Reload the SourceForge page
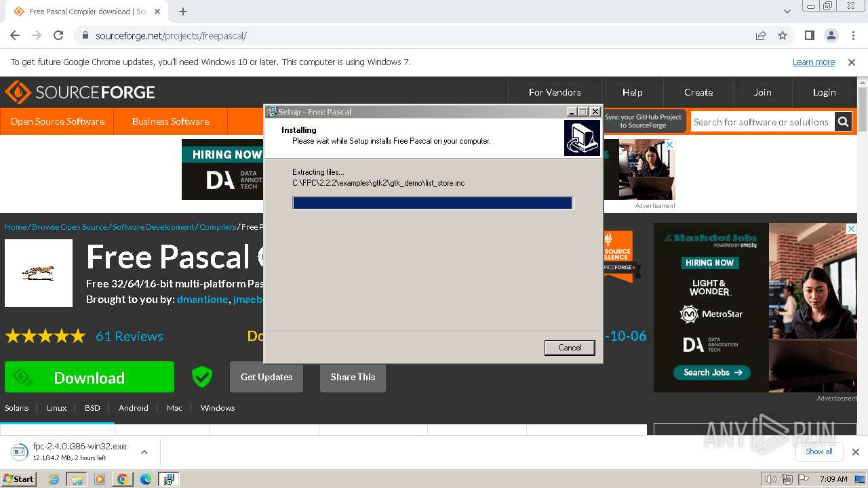Viewport: 868px width, 488px height. coord(58,35)
